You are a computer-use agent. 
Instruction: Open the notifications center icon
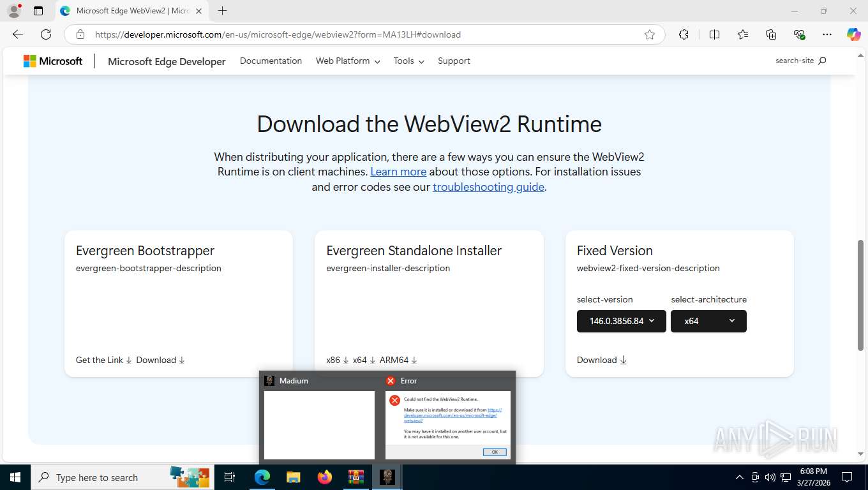click(847, 477)
